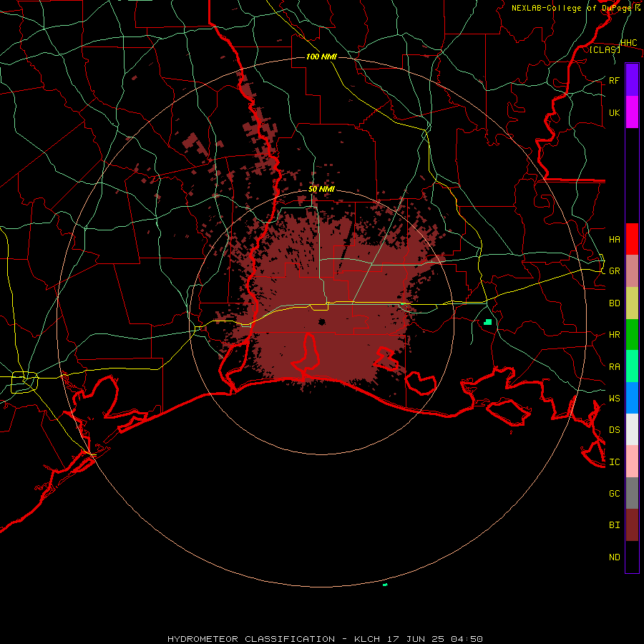Click the DS white legend swatch
Viewport: 644px width, 644px height.
pos(632,429)
